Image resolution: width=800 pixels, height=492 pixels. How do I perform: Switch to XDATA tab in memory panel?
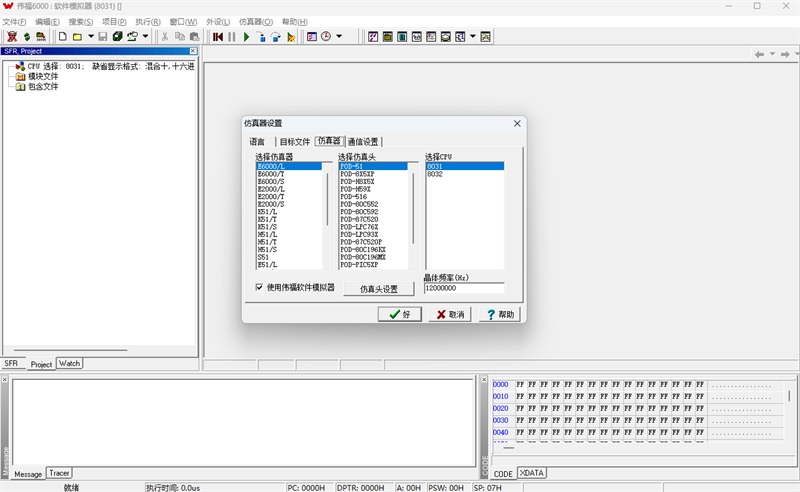[x=532, y=473]
